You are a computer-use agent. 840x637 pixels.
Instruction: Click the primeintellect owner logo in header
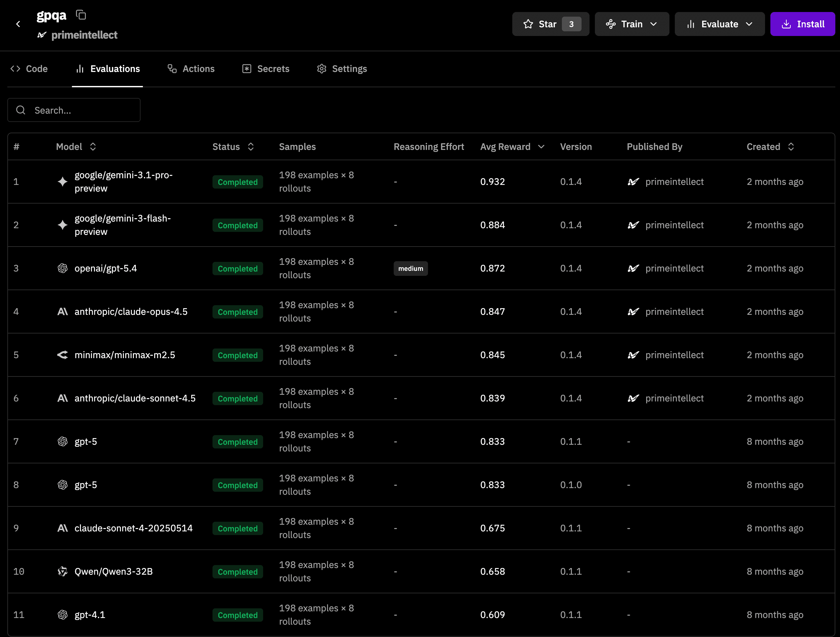[x=42, y=35]
